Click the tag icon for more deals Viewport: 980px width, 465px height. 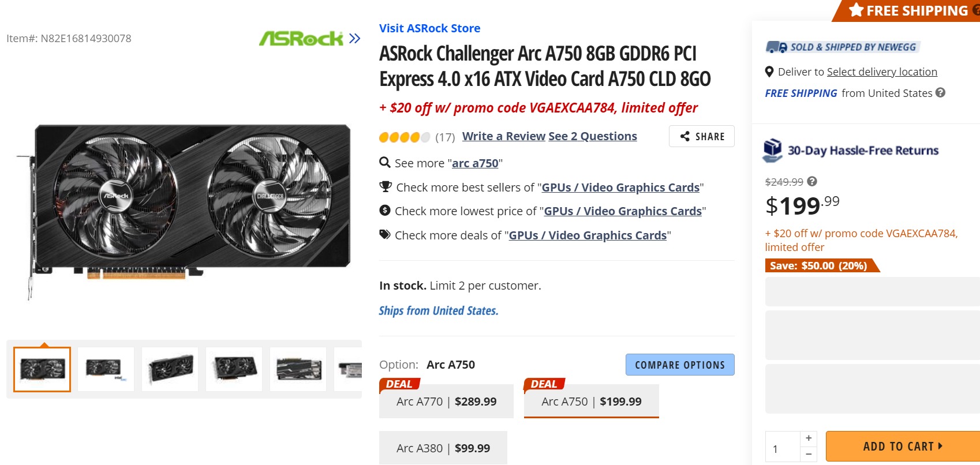(384, 235)
